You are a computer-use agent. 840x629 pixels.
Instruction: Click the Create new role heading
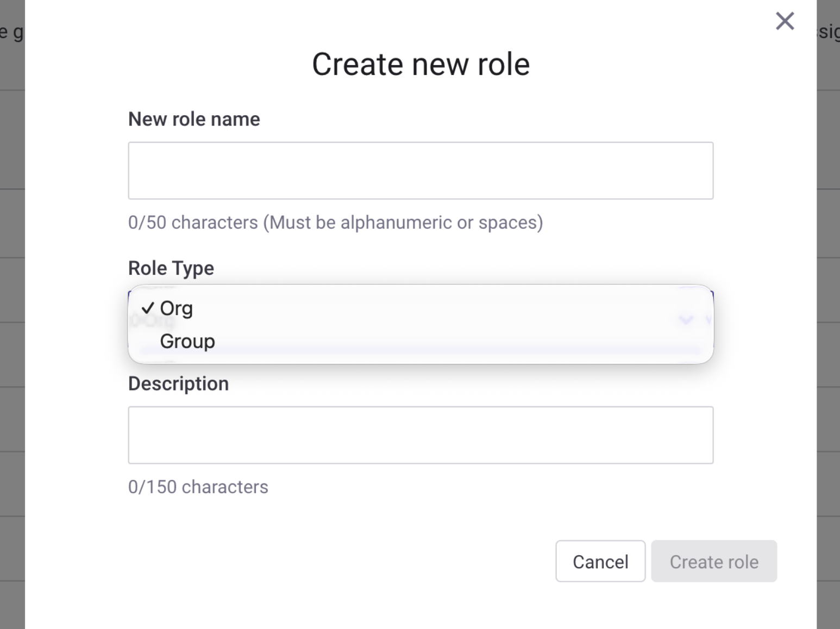[x=421, y=64]
